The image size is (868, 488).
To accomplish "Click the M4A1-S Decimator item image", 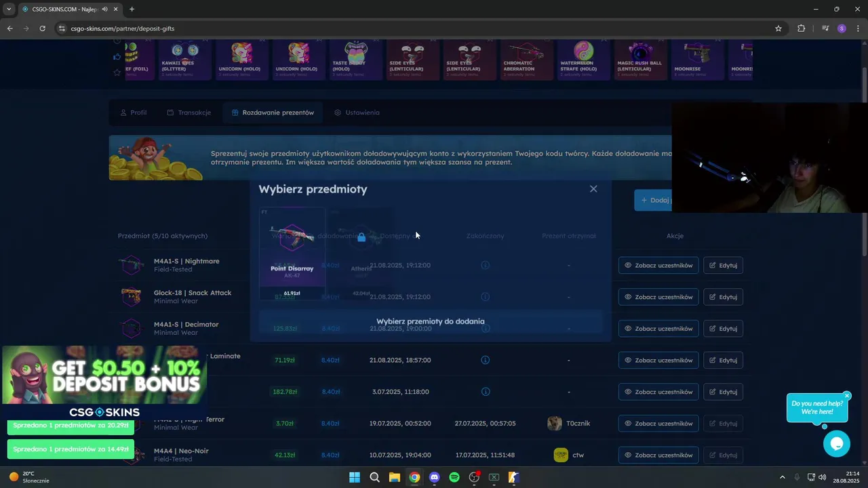I will [131, 329].
